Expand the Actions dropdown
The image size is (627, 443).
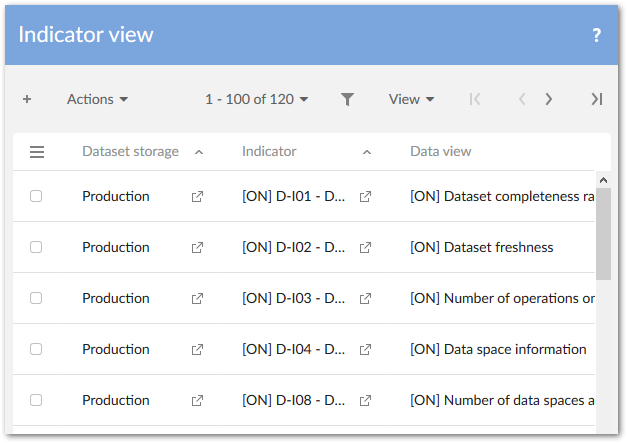[x=97, y=99]
